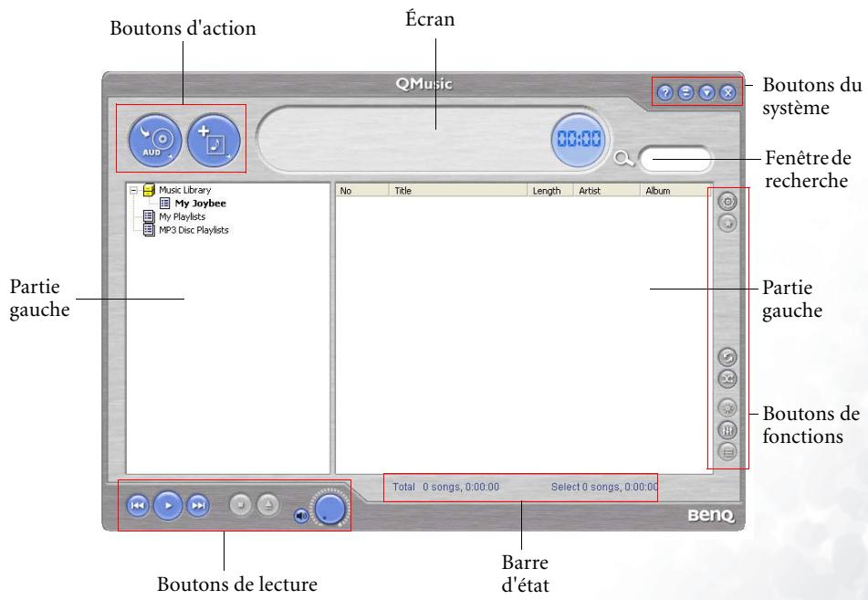Click the Total 0 songs status text
This screenshot has width=868, height=600.
(446, 487)
